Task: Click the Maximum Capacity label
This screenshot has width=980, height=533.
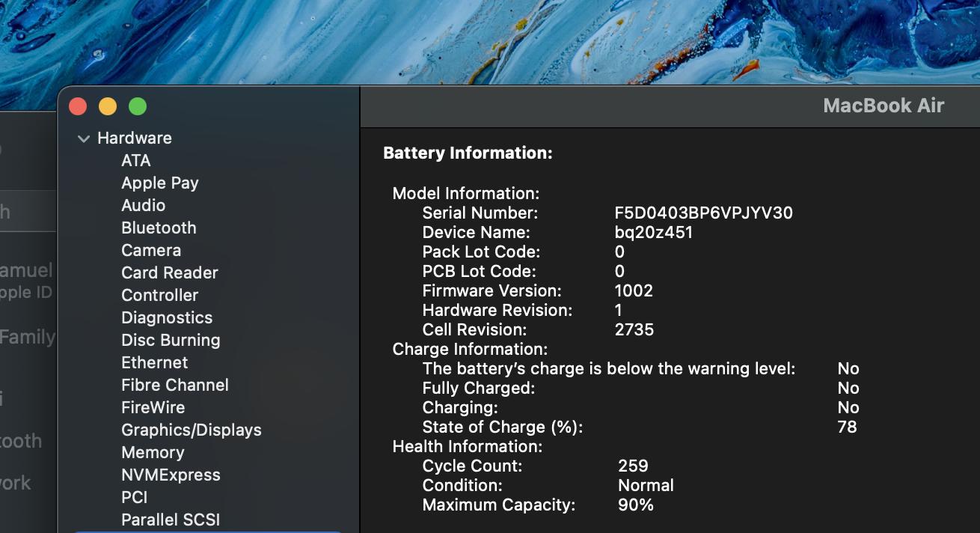Action: 499,505
